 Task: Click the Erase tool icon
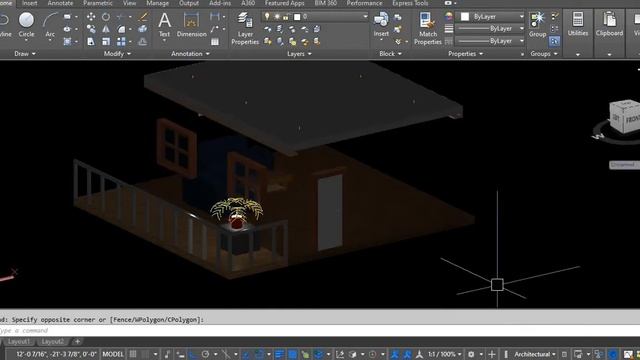[x=143, y=17]
